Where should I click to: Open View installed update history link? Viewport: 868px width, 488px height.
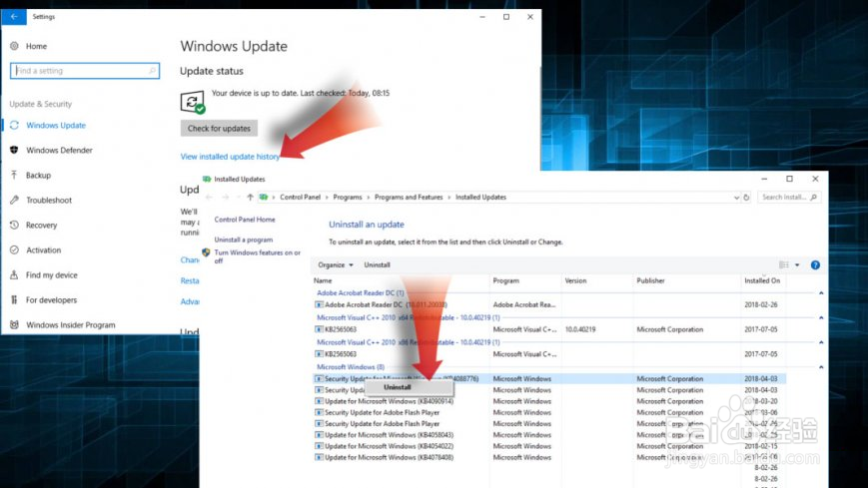pos(230,157)
